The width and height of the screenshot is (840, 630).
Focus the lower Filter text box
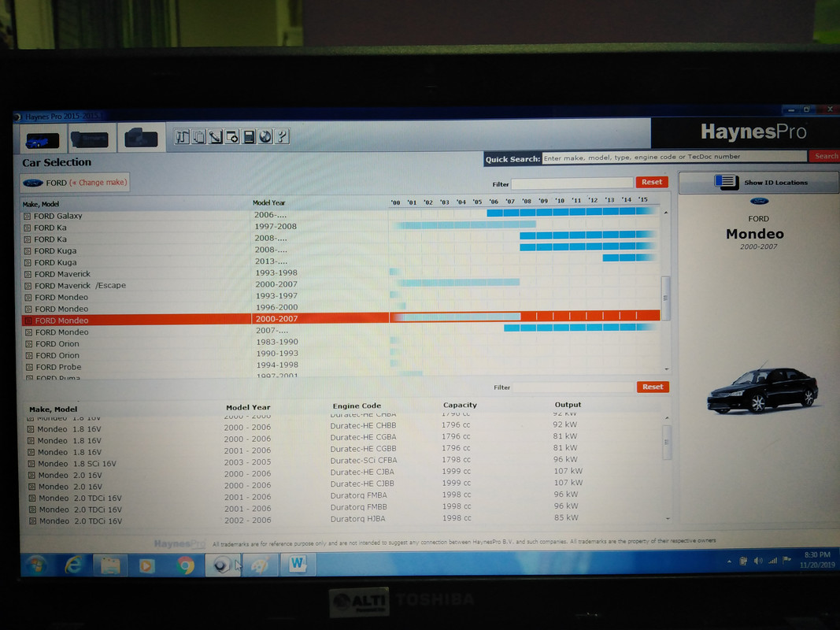coord(573,387)
